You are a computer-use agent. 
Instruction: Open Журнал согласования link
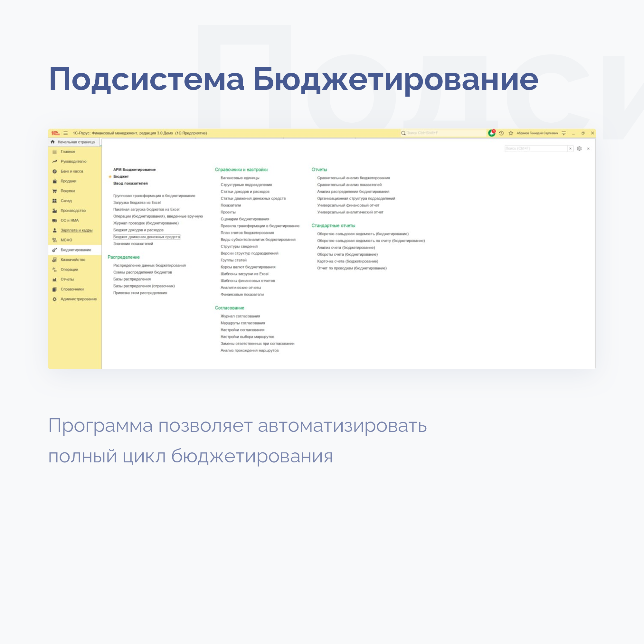(240, 316)
